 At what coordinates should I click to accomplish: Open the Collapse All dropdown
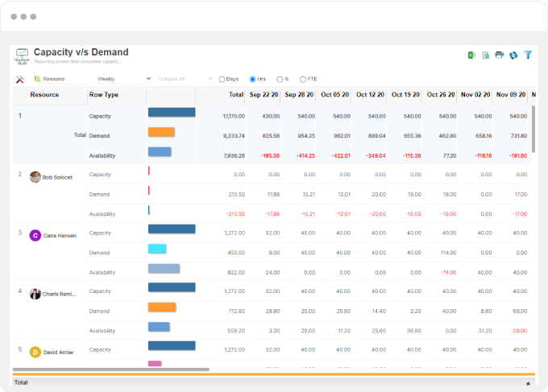pyautogui.click(x=185, y=79)
